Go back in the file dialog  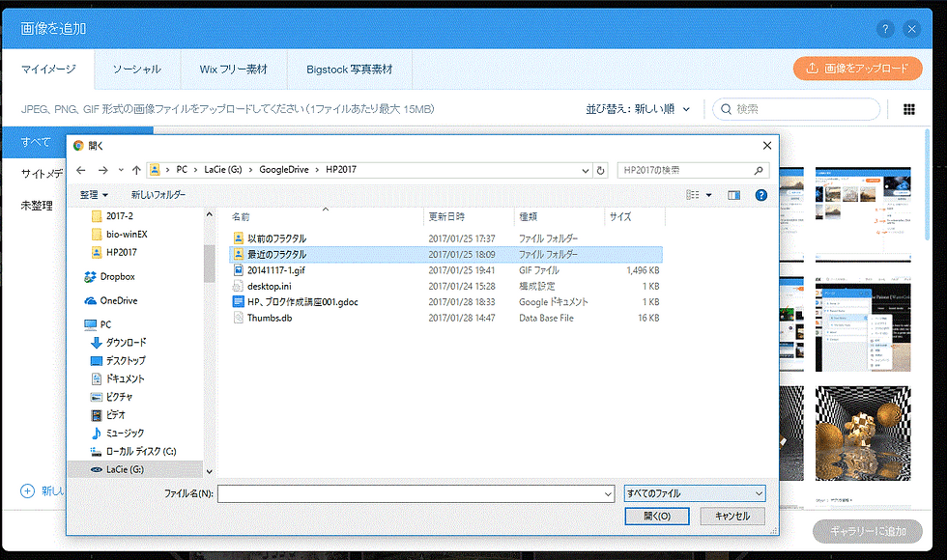(x=81, y=170)
